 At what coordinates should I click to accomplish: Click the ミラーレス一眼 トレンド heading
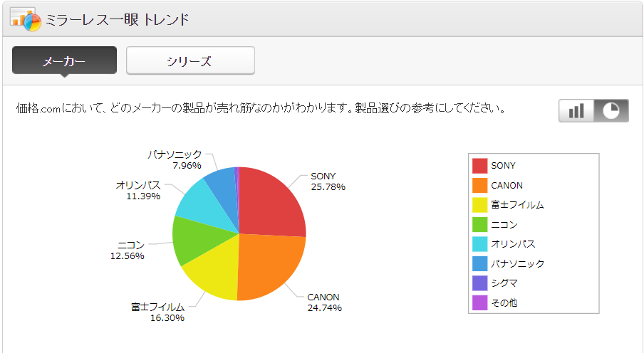117,20
